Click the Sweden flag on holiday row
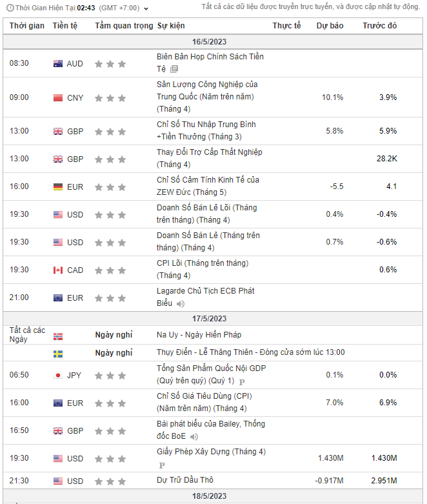Image resolution: width=427 pixels, height=504 pixels. [58, 353]
